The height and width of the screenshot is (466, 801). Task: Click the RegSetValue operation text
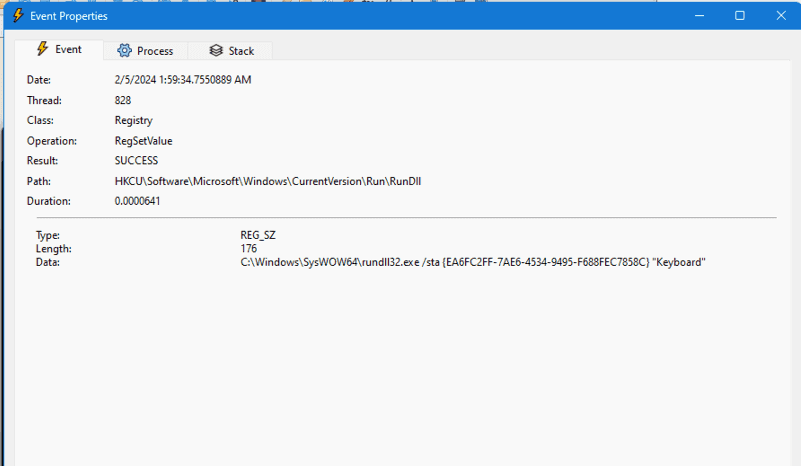tap(143, 141)
